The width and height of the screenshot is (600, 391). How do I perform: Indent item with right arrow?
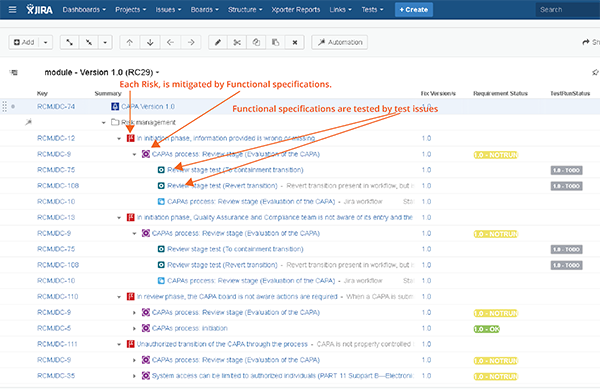click(191, 42)
